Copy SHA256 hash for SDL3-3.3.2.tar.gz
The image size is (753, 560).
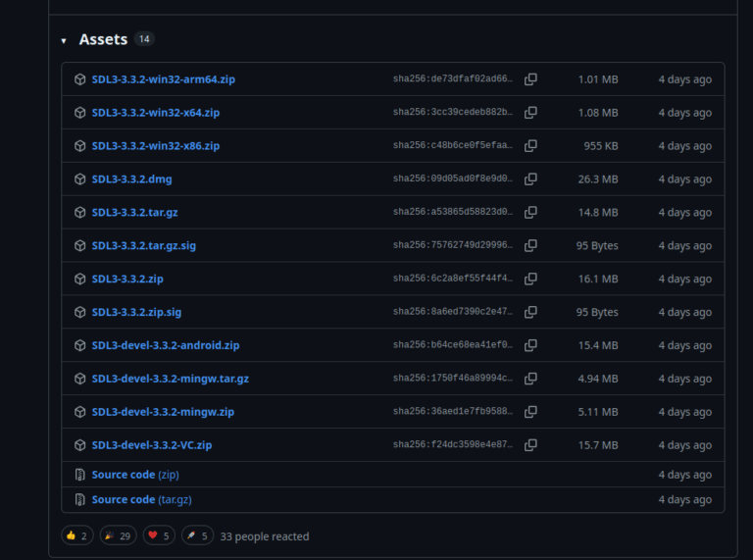[530, 213]
